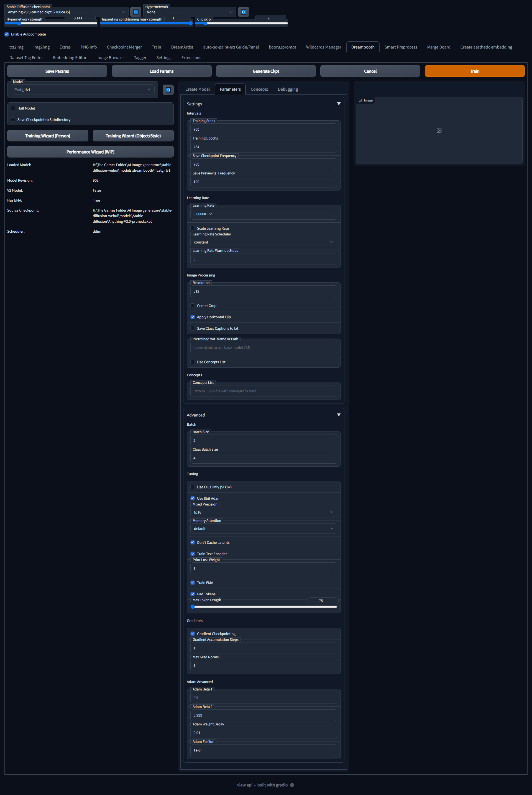The height and width of the screenshot is (795, 532).
Task: Click the small Image label icon
Action: click(x=360, y=100)
